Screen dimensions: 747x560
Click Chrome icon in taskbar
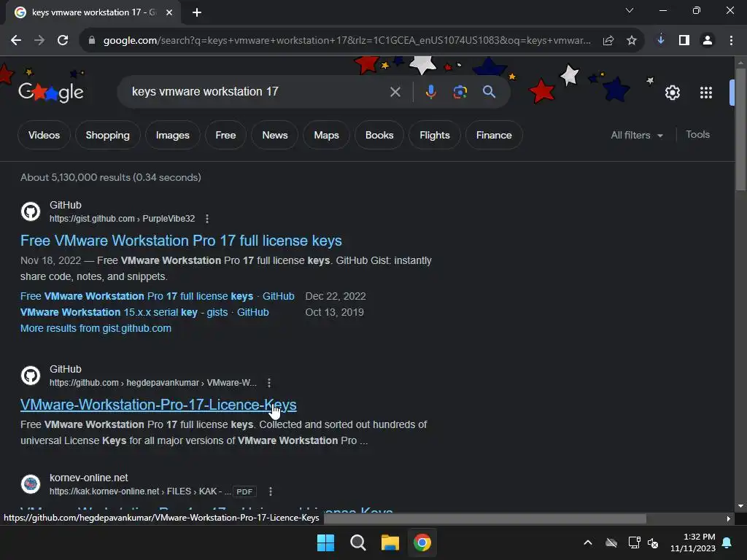[422, 542]
